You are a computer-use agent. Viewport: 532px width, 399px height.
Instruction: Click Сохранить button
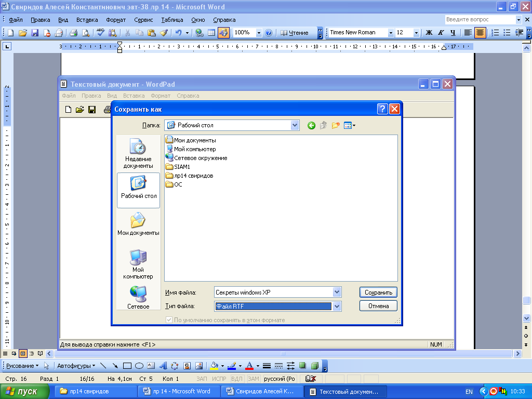coord(378,292)
